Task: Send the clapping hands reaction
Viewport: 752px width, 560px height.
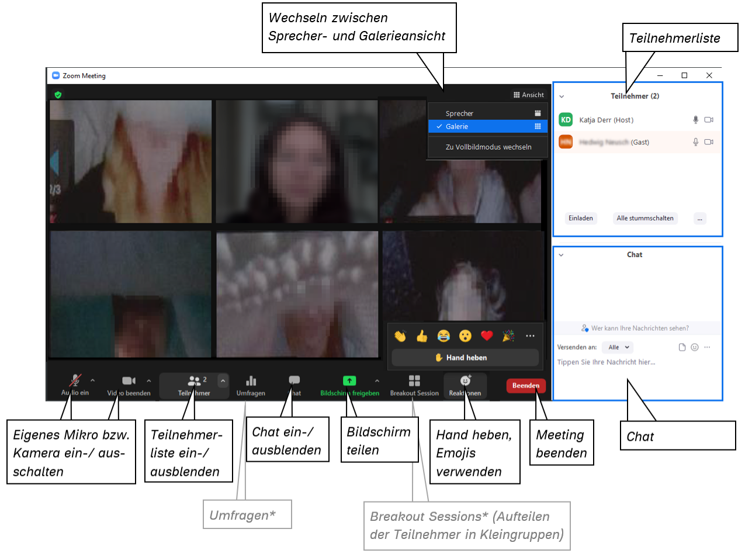Action: [400, 336]
